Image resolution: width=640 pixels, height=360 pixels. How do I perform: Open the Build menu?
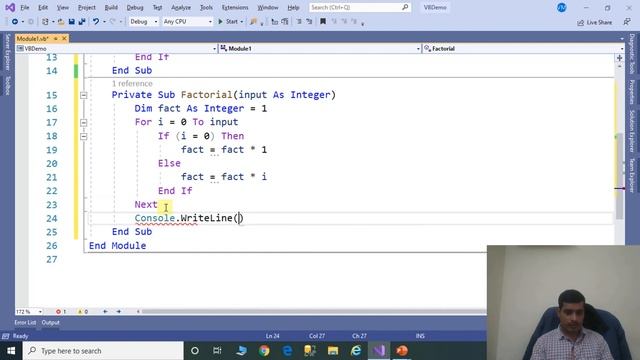pos(111,7)
